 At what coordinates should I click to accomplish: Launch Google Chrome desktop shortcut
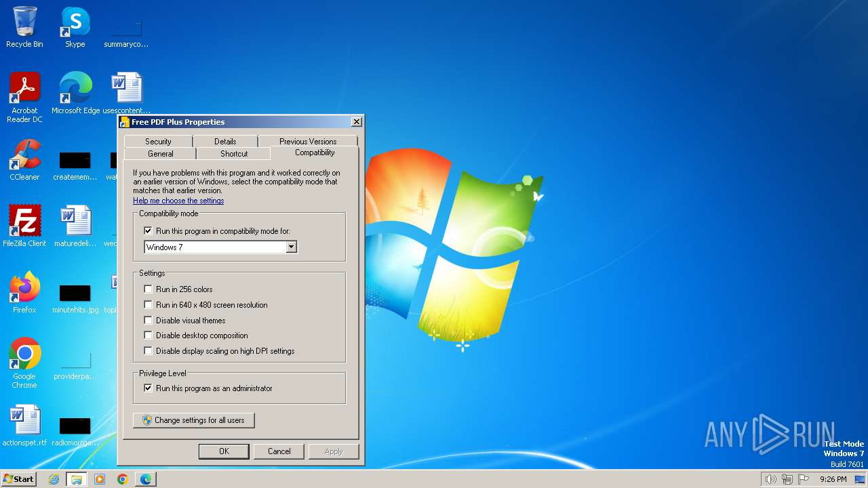click(24, 363)
